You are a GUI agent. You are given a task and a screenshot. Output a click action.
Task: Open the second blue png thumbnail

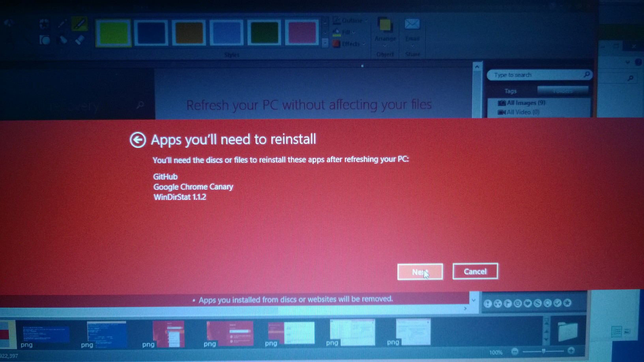coord(107,334)
